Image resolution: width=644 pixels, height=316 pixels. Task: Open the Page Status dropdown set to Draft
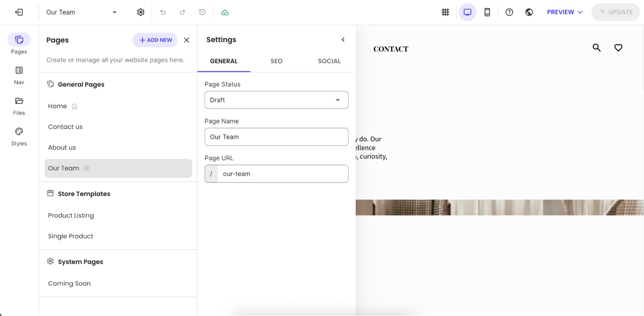[276, 100]
